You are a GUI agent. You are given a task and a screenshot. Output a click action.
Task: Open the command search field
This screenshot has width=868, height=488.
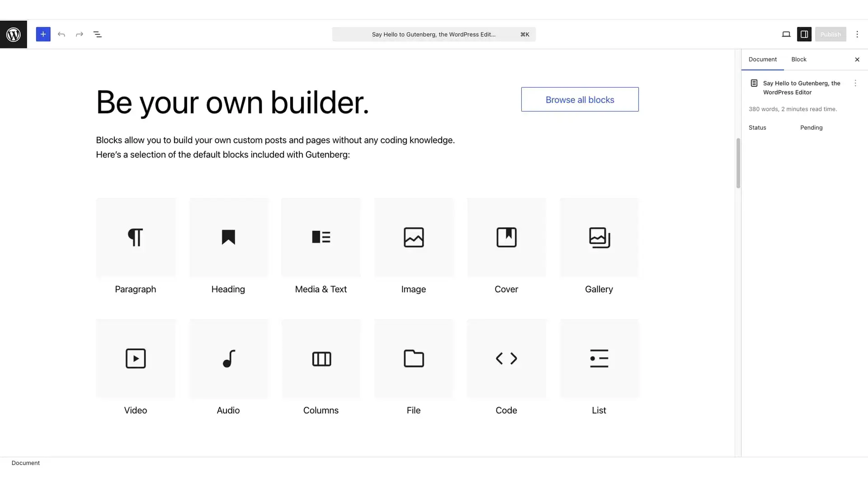click(x=434, y=34)
